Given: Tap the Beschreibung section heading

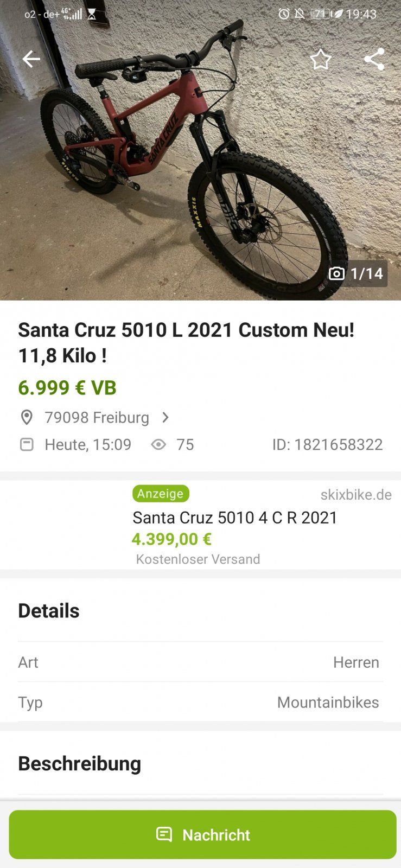Looking at the screenshot, I should pyautogui.click(x=80, y=763).
